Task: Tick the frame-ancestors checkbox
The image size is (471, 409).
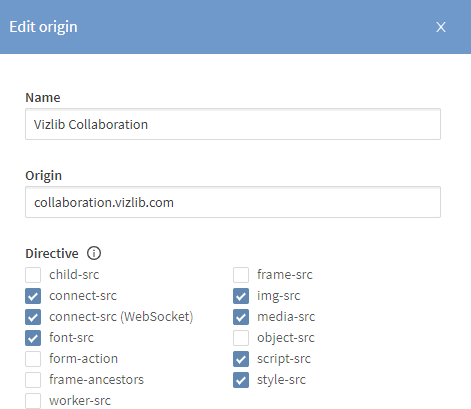Action: pyautogui.click(x=33, y=380)
